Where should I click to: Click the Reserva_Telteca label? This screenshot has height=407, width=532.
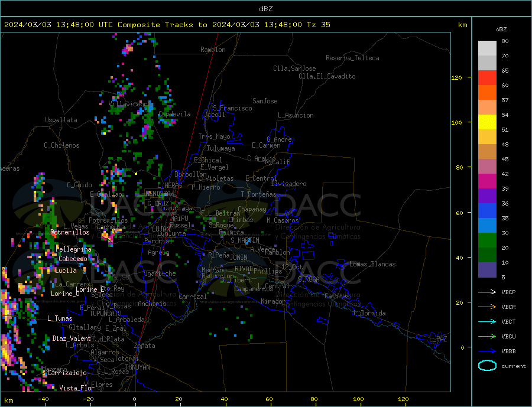[352, 58]
